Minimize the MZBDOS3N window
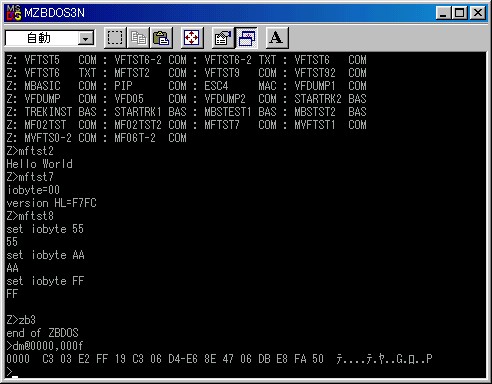This screenshot has height=384, width=492. coord(443,13)
